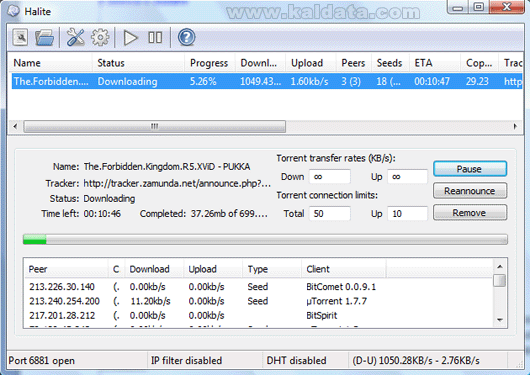Click the 5.26% progress cell
The height and width of the screenshot is (375, 530).
(203, 81)
